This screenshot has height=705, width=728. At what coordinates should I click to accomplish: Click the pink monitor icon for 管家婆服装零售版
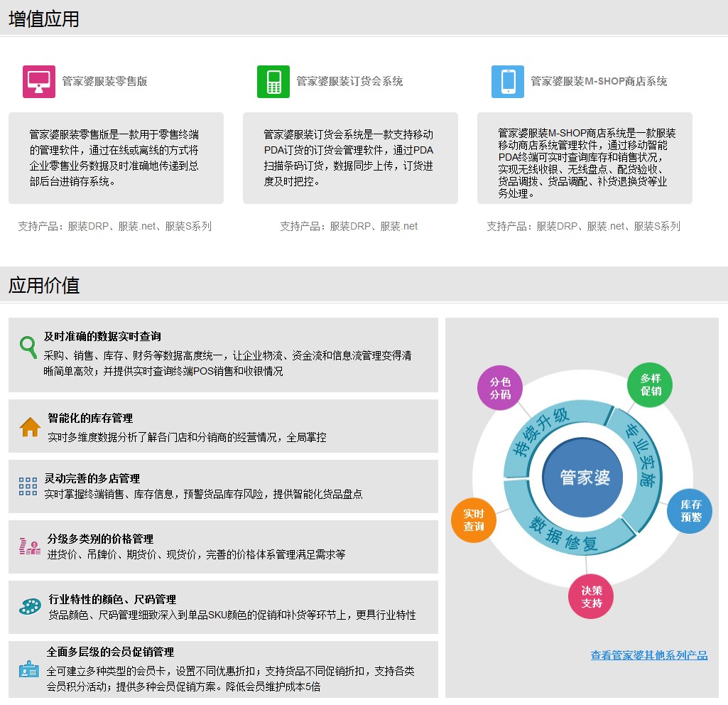(x=39, y=82)
